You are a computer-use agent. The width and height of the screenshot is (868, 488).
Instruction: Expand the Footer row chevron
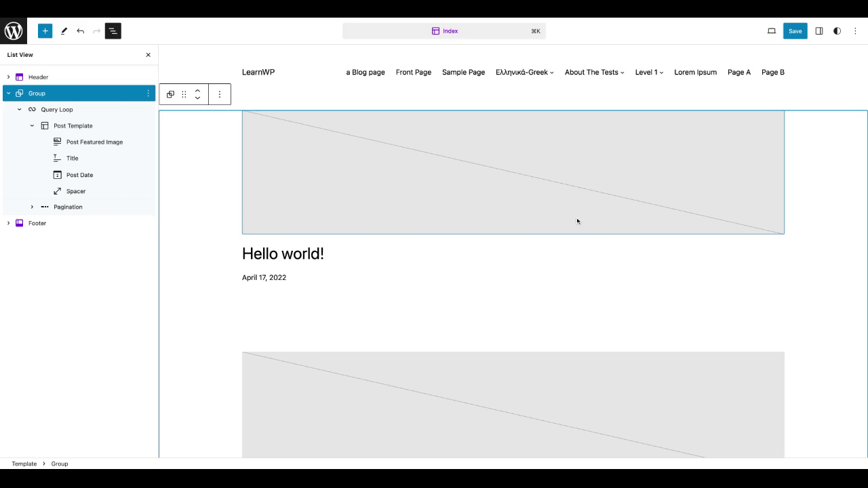tap(8, 223)
